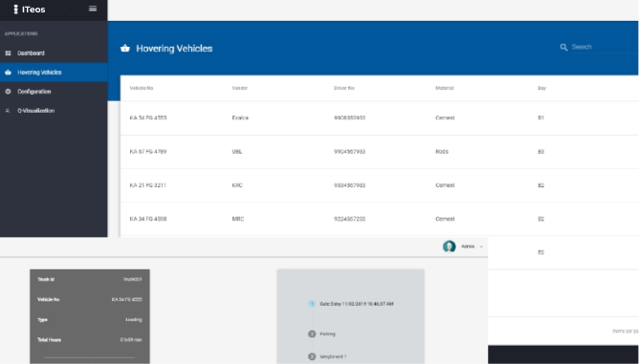
Task: Click driver number in the MRC row
Action: point(350,219)
